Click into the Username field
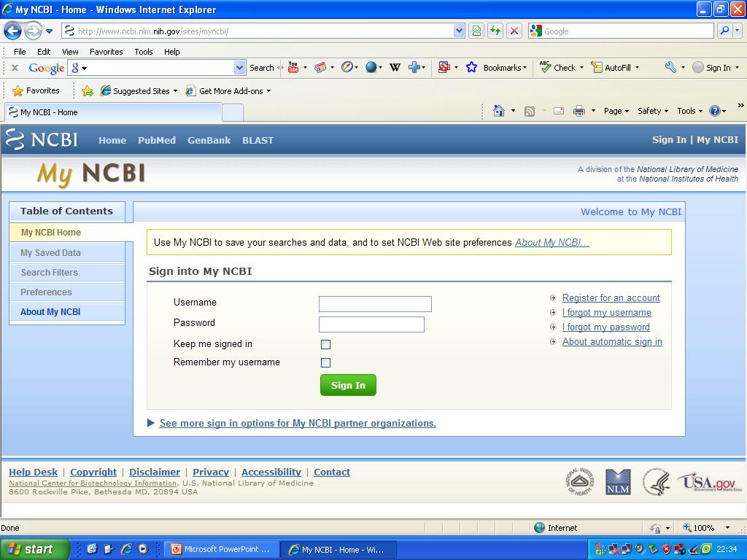 [x=375, y=304]
